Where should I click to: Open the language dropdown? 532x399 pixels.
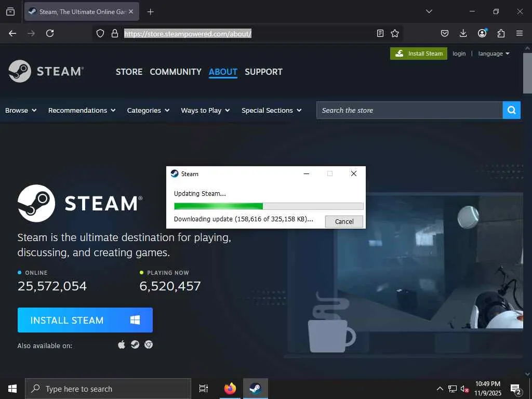[x=494, y=54]
